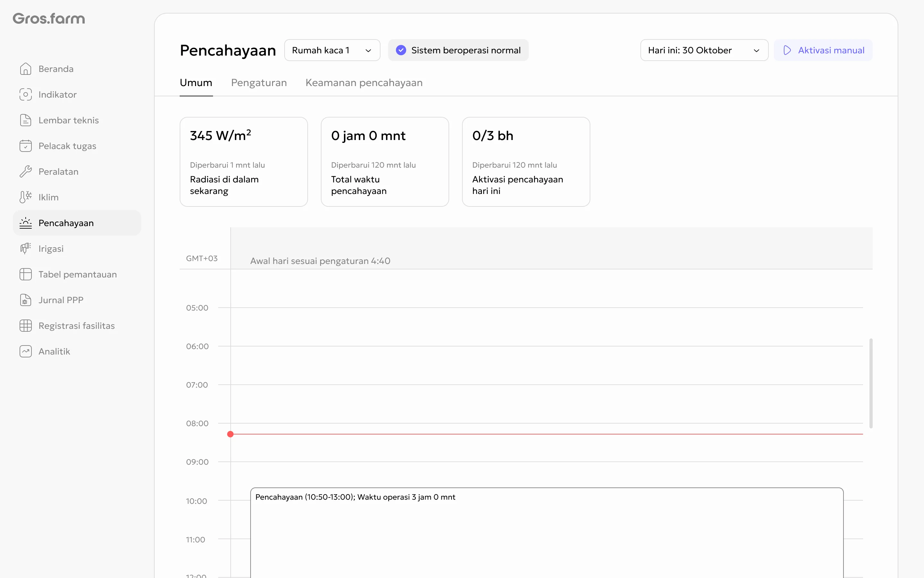Click the Pencahayaan sunrise icon
924x578 pixels.
[x=26, y=223]
